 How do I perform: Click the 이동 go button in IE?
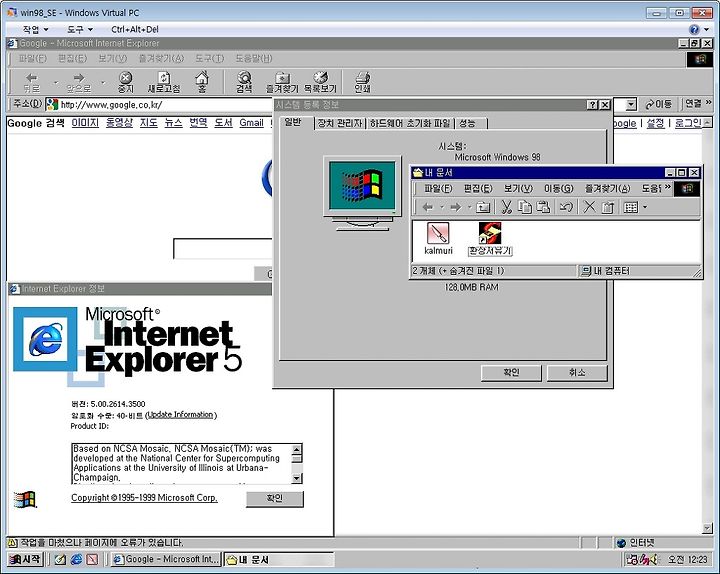(x=658, y=105)
